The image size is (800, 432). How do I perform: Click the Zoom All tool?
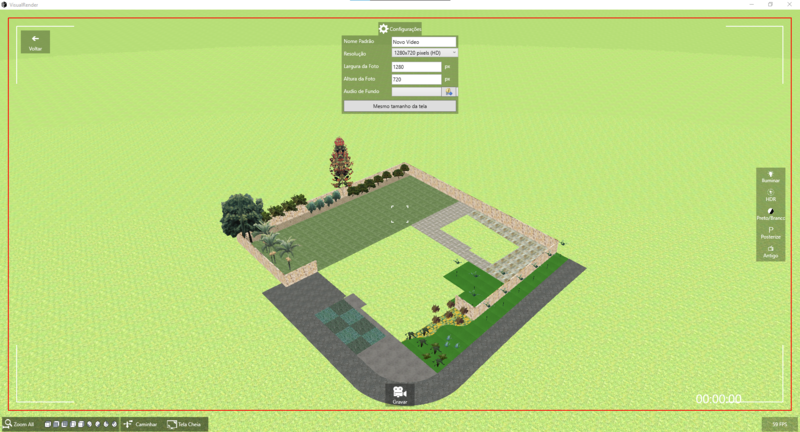pyautogui.click(x=19, y=424)
